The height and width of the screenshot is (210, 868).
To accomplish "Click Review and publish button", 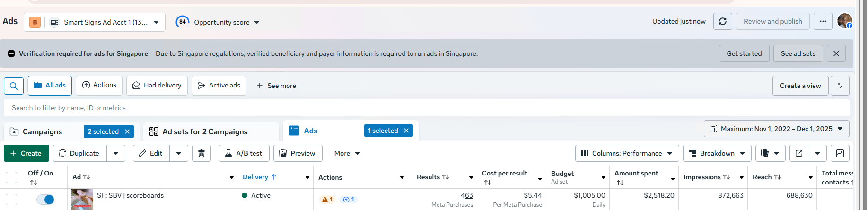I will 773,21.
